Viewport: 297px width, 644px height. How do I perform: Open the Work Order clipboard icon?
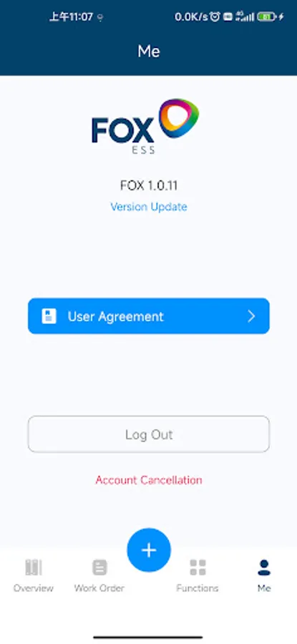pos(99,567)
